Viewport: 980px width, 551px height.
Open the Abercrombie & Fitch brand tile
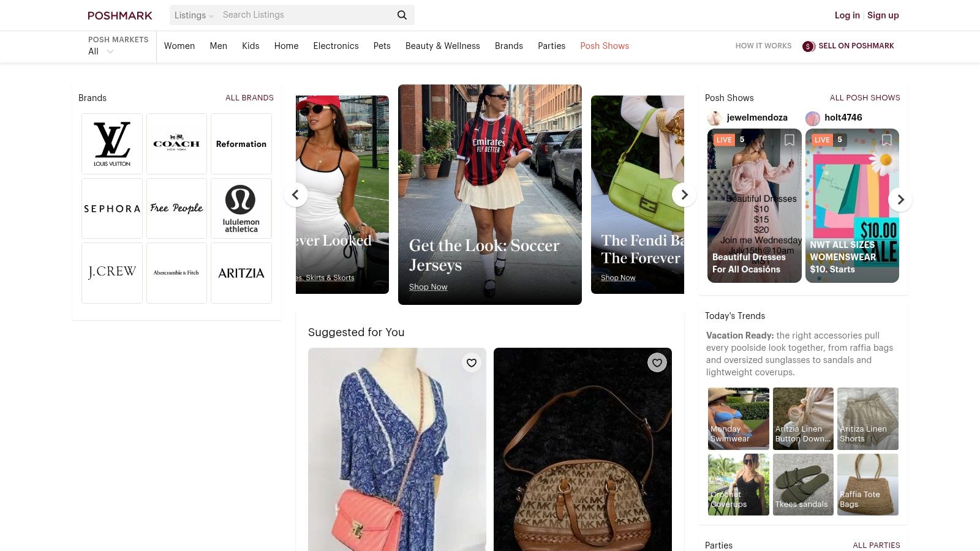176,273
